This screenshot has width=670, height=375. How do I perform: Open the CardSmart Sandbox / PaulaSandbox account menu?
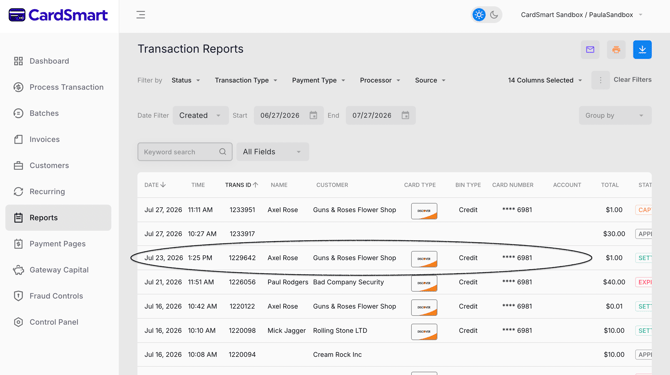pos(581,15)
